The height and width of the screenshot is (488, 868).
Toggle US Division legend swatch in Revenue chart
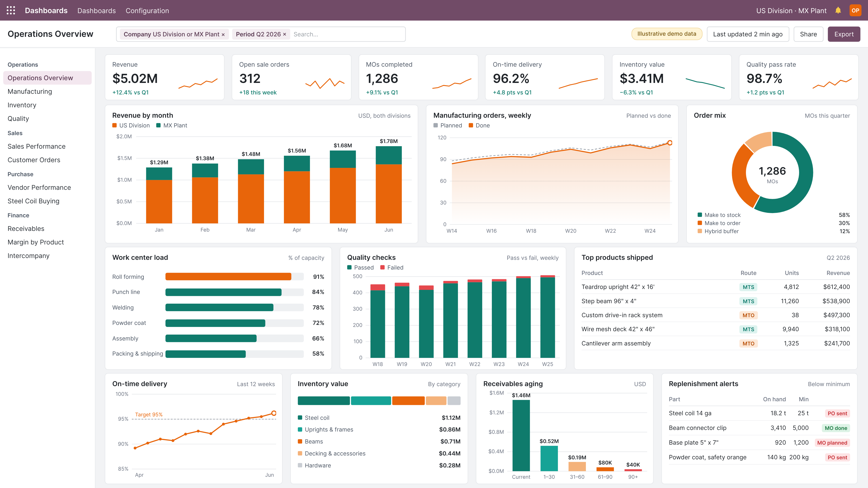115,125
